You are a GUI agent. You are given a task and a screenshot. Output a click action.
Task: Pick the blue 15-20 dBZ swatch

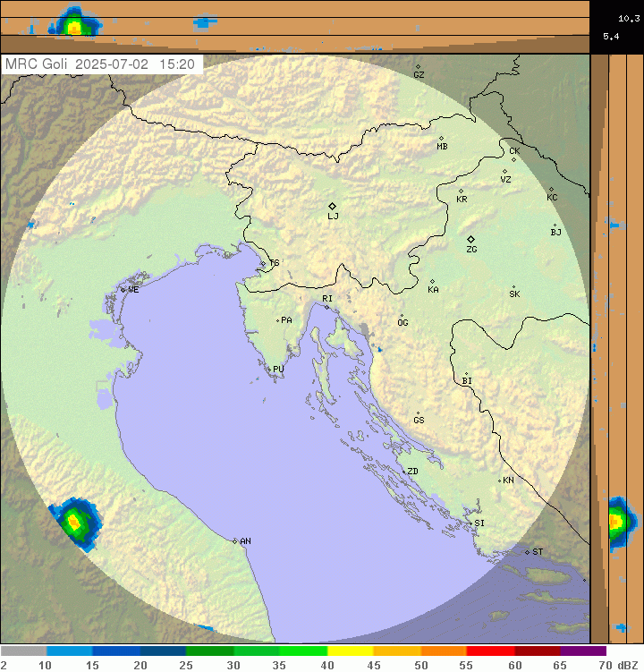116,651
